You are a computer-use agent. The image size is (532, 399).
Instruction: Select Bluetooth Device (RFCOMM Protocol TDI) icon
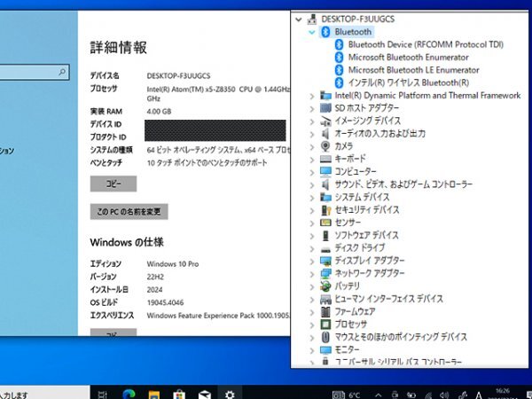coord(339,44)
